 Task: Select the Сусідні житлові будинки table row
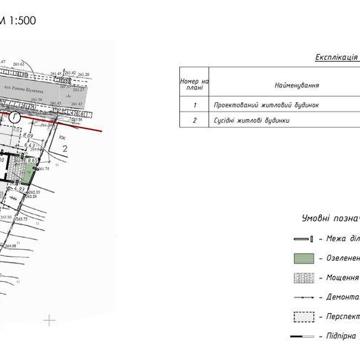[x=270, y=120]
